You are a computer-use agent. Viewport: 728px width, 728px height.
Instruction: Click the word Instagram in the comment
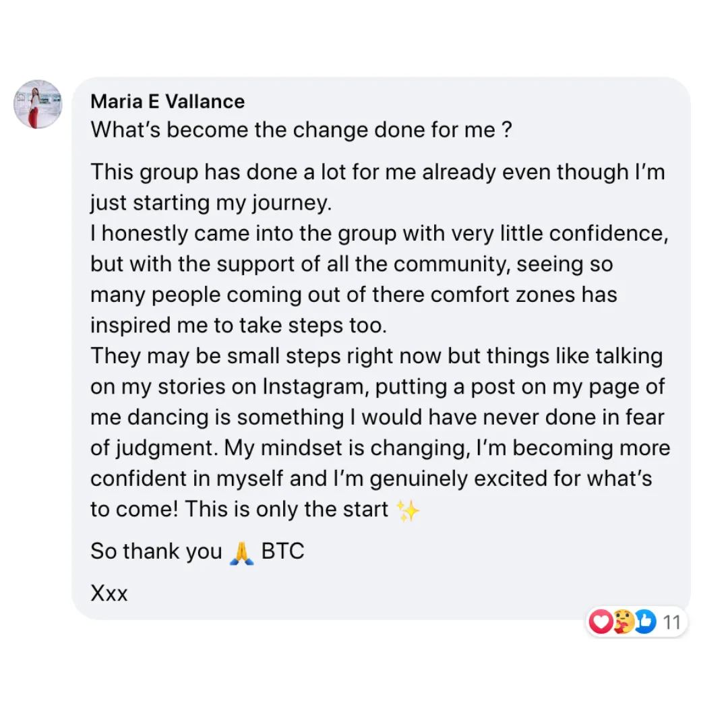point(313,387)
